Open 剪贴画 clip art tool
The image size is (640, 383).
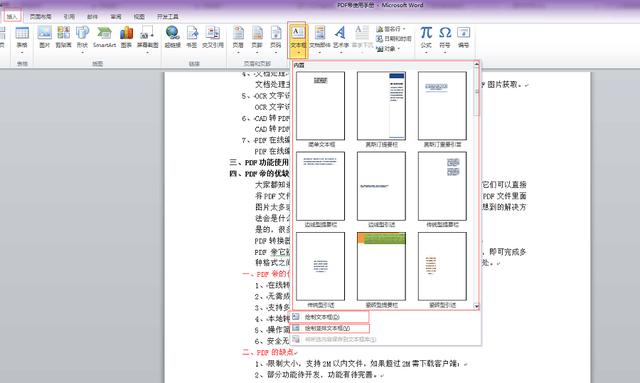[x=63, y=37]
